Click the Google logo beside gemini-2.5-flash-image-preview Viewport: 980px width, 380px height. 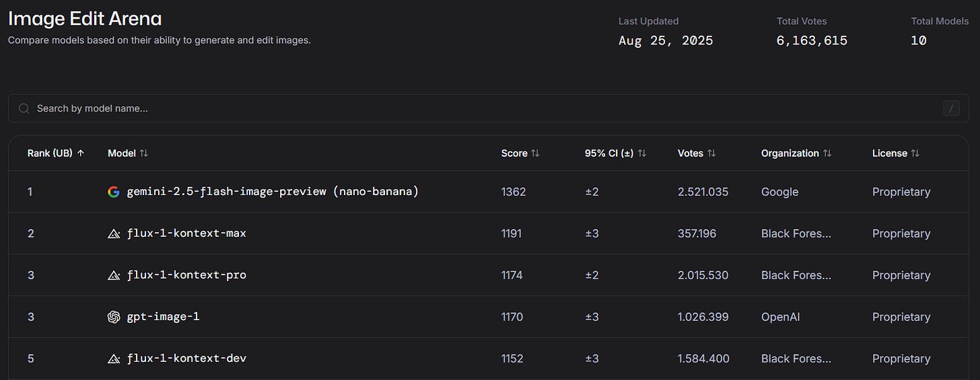pos(114,192)
